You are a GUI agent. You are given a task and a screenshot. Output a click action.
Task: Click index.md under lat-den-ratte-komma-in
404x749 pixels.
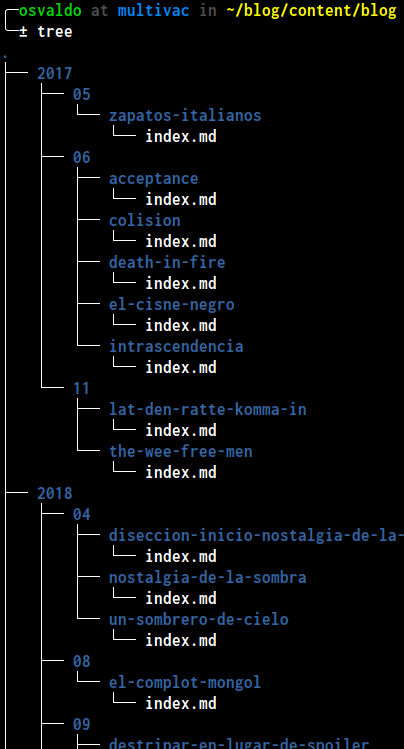tap(181, 431)
